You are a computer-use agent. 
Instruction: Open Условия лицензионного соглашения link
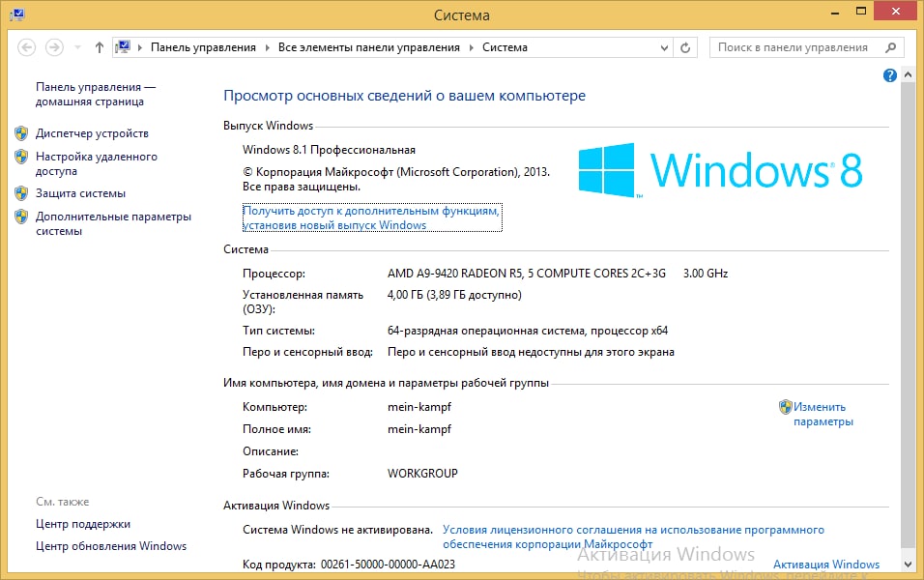tap(633, 536)
